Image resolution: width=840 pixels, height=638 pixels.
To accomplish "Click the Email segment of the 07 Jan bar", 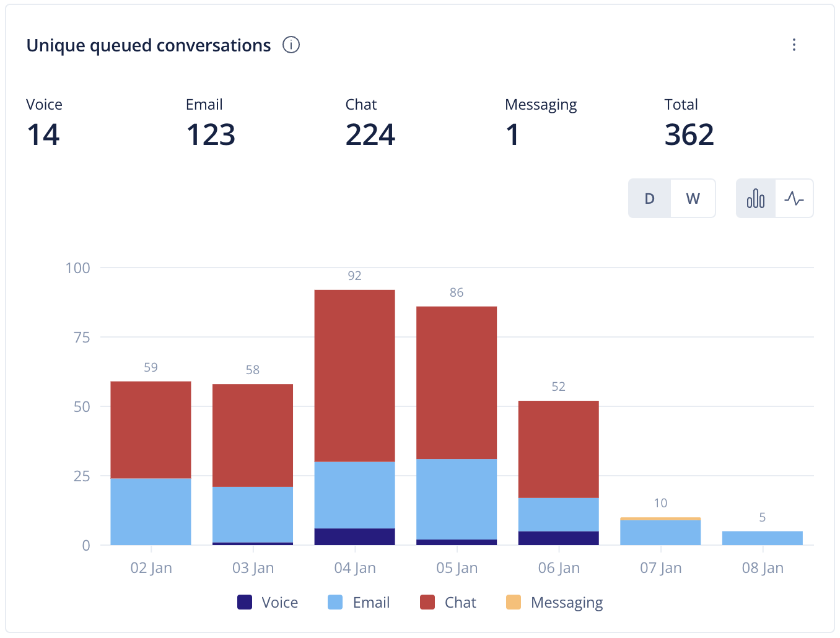I will tap(660, 533).
